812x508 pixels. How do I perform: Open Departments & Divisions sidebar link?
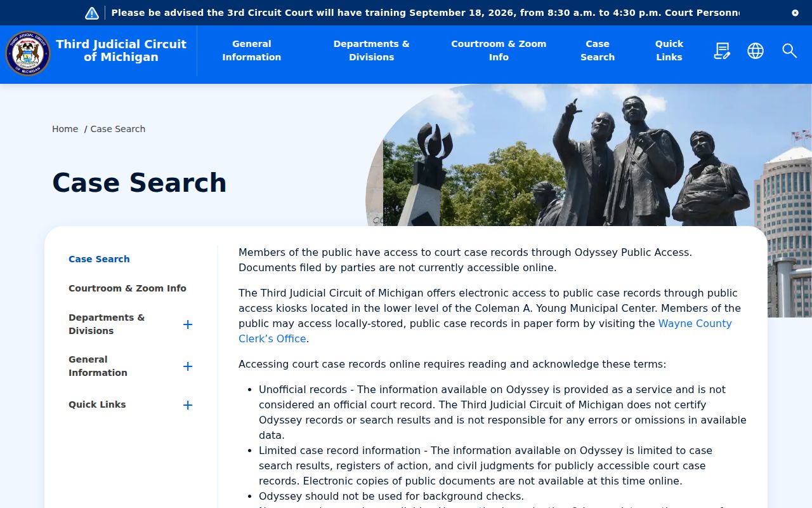pos(107,324)
